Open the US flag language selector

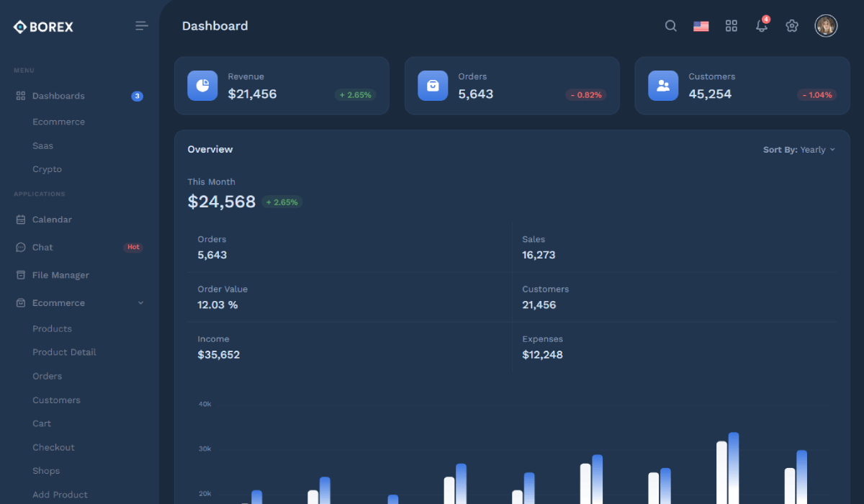[701, 26]
